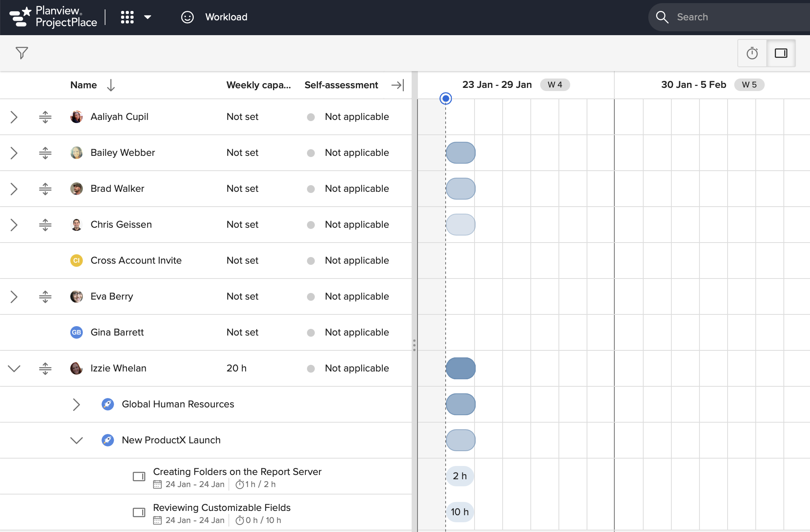The width and height of the screenshot is (810, 532).
Task: Expand Brad Walker's row
Action: click(x=14, y=189)
